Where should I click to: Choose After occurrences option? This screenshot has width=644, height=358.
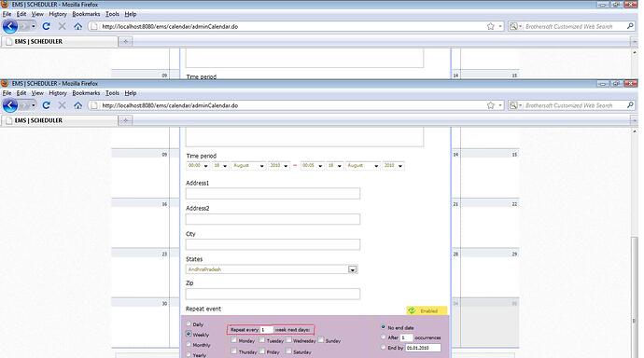tap(384, 337)
